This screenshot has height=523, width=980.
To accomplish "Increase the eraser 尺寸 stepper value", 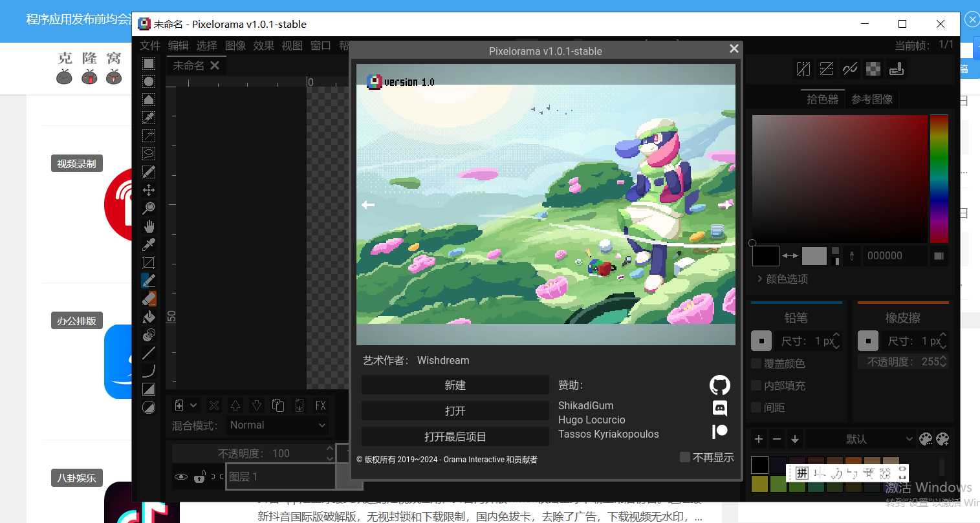I will [944, 336].
